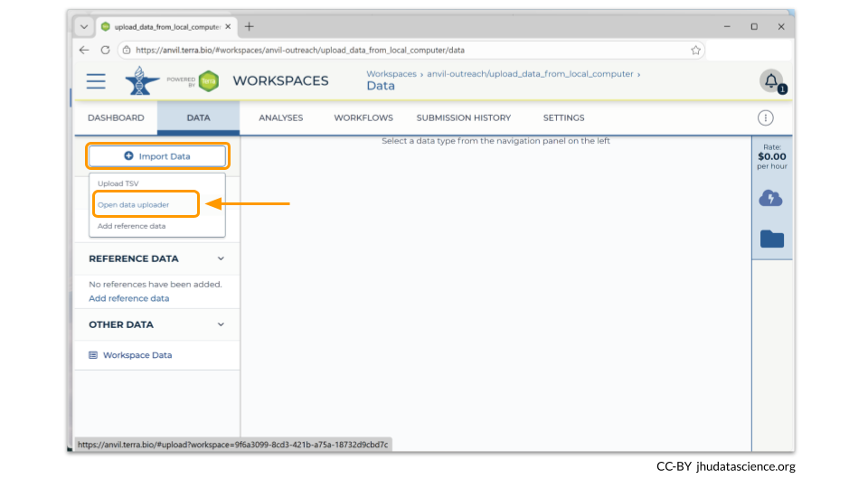This screenshot has width=868, height=488.
Task: Click the upload_data_from_local_computer browser tab
Action: (166, 26)
